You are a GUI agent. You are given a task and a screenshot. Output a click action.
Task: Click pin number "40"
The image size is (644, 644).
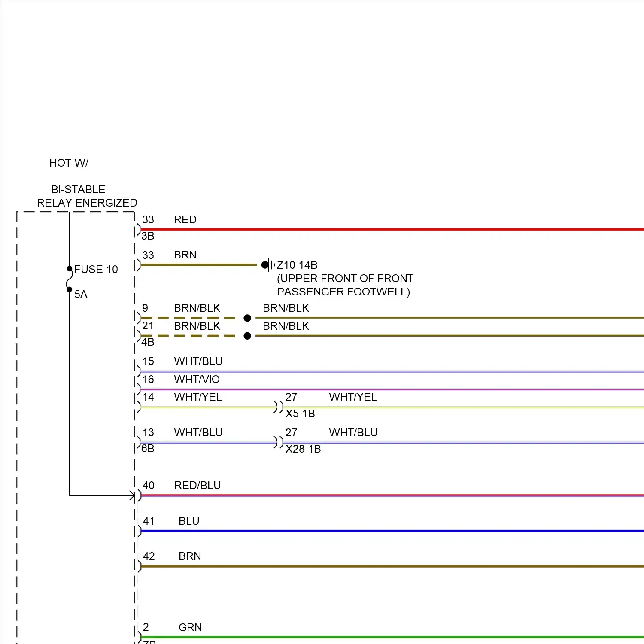pyautogui.click(x=149, y=486)
